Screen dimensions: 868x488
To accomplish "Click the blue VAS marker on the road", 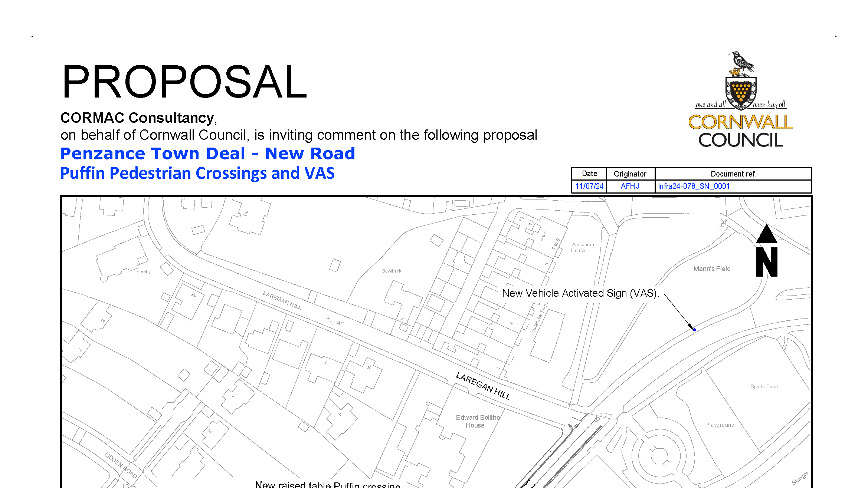I will point(694,329).
